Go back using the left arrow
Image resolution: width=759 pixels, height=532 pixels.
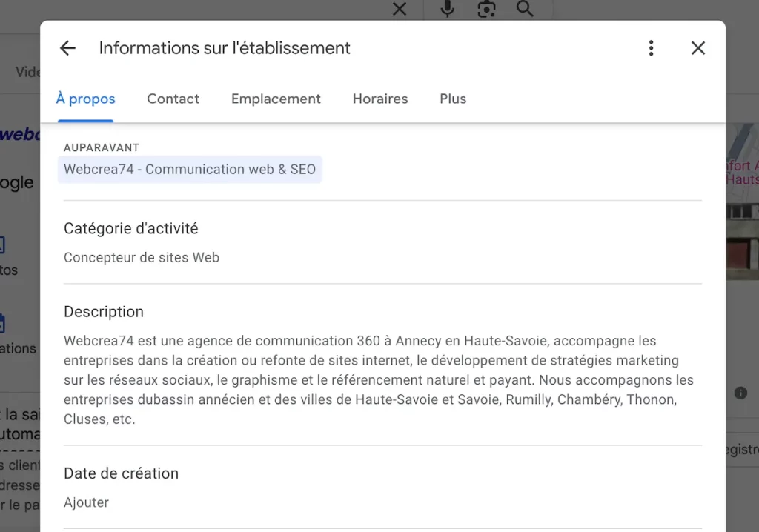pyautogui.click(x=67, y=48)
